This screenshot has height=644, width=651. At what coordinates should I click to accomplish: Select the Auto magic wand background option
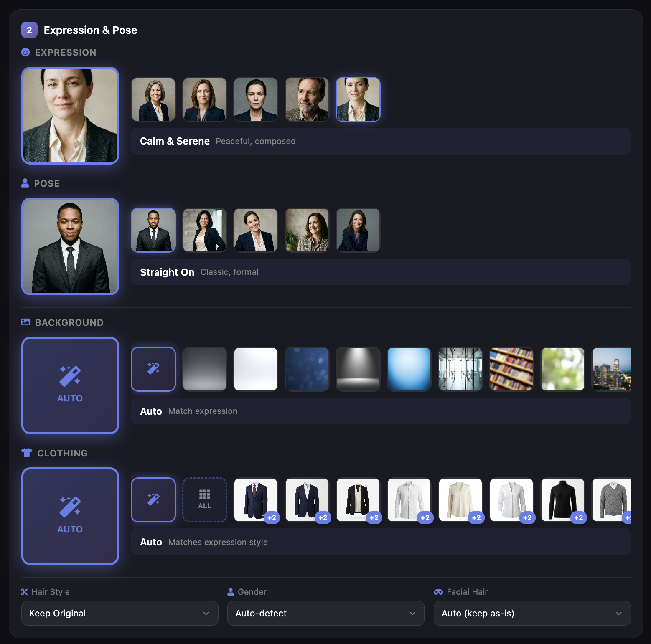153,369
